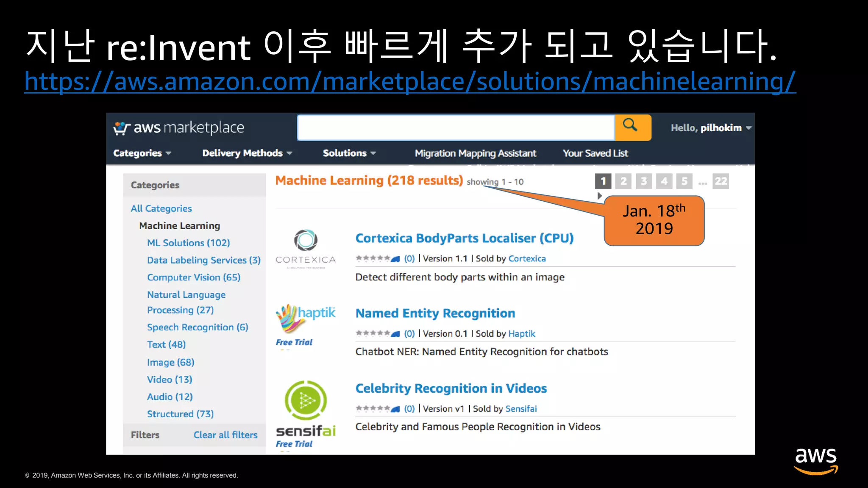Image resolution: width=868 pixels, height=488 pixels.
Task: Jump to last results page 22
Action: click(x=720, y=181)
